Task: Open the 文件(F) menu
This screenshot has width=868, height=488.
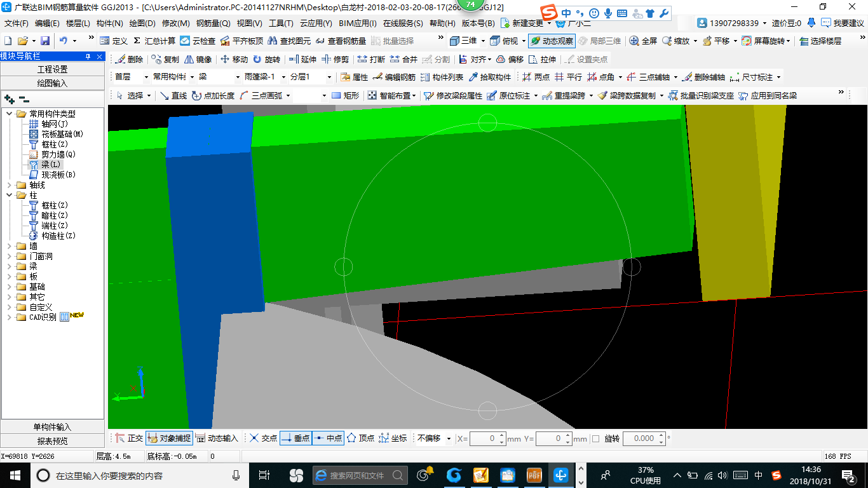Action: 17,24
